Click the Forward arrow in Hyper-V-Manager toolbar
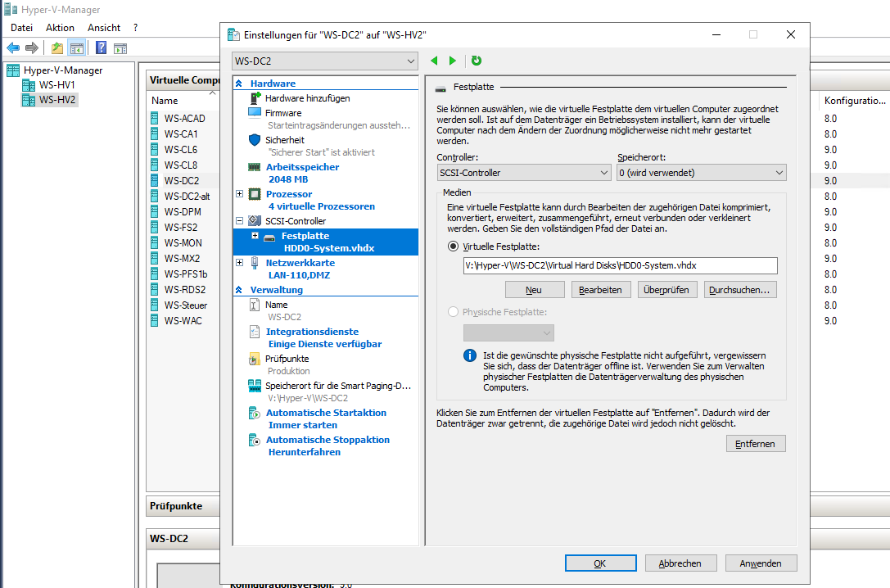This screenshot has width=890, height=588. (32, 48)
